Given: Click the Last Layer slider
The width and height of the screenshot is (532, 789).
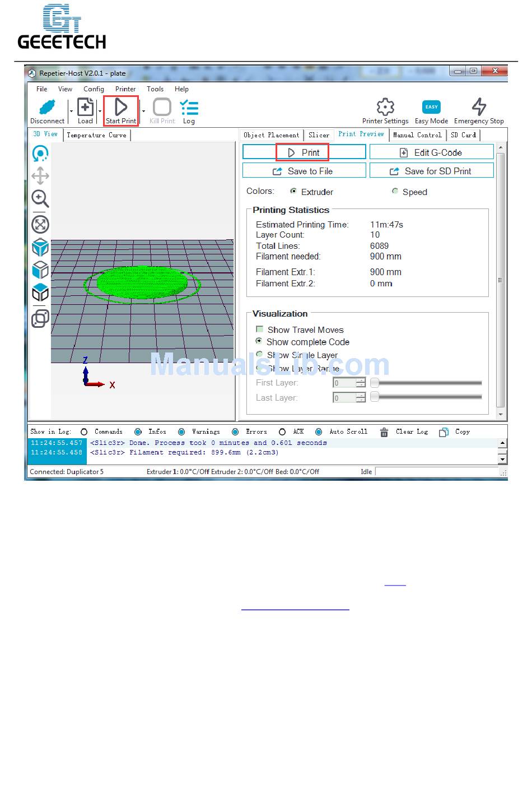Looking at the screenshot, I should 426,397.
